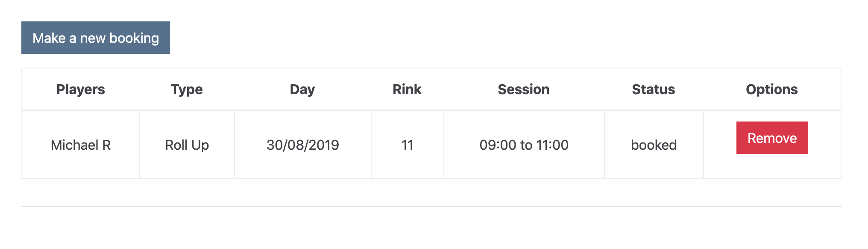Select the Session column header
The width and height of the screenshot is (868, 249).
[x=524, y=89]
